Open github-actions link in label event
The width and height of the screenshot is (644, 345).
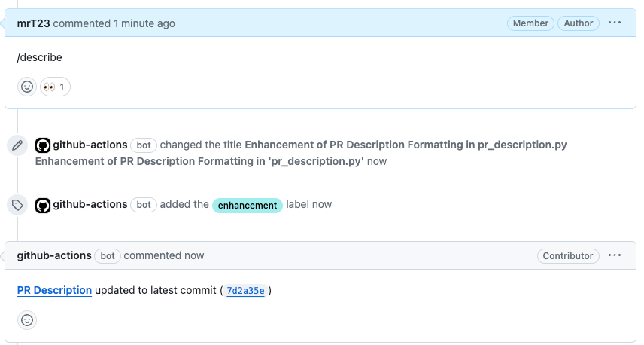click(90, 204)
